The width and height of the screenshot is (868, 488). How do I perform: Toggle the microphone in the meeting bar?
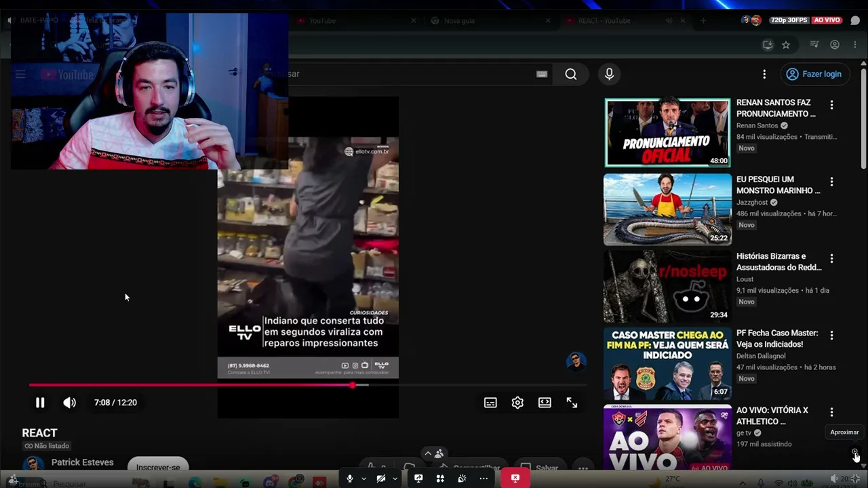(350, 479)
